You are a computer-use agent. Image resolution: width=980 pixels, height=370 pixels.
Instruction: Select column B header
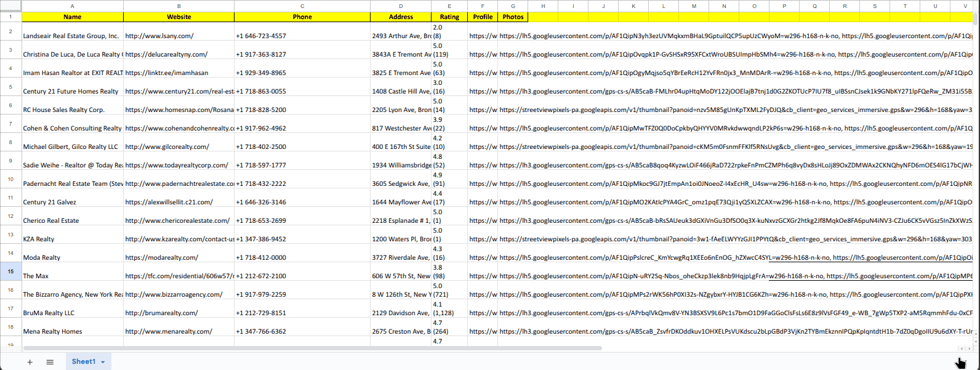coord(179,6)
